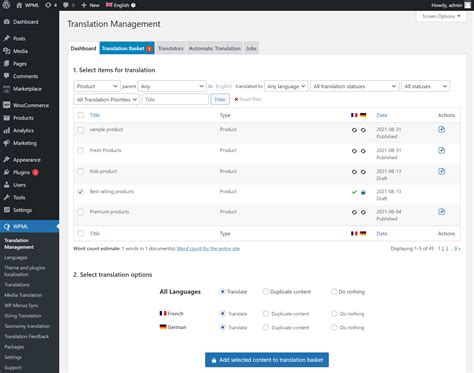Viewport: 474px width, 373px height.
Task: Uncheck the Best selling products checkbox
Action: (x=80, y=192)
